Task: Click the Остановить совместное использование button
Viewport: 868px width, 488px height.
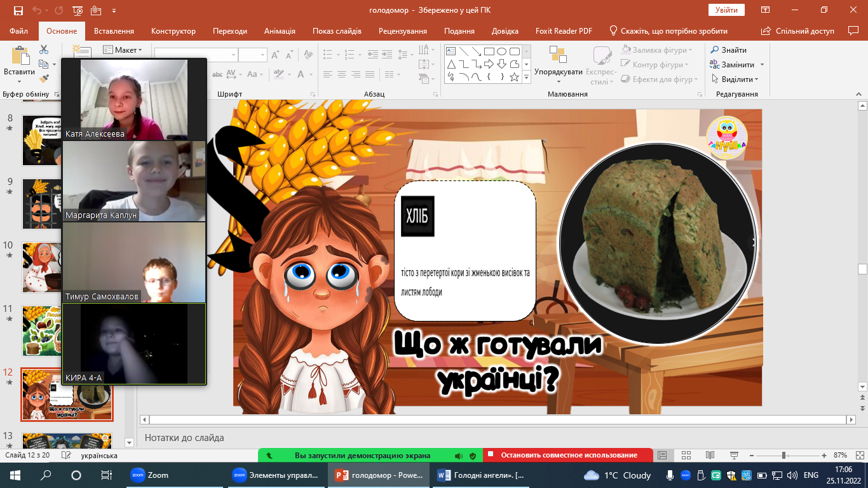Action: click(568, 456)
